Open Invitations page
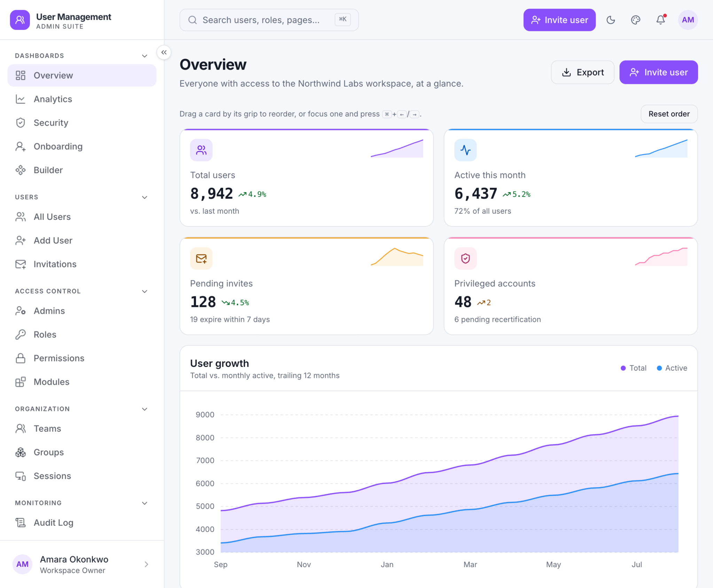Screen dimensions: 713x588 coord(82,264)
